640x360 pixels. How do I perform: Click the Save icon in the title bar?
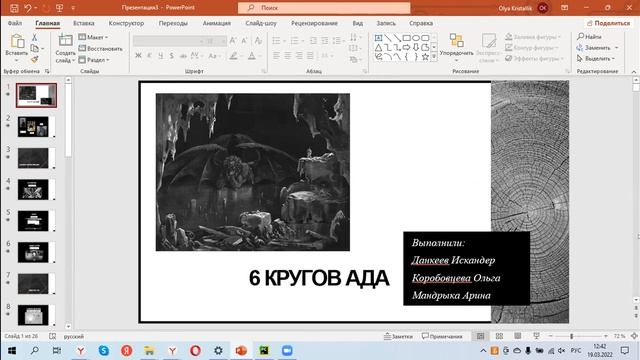pyautogui.click(x=14, y=8)
